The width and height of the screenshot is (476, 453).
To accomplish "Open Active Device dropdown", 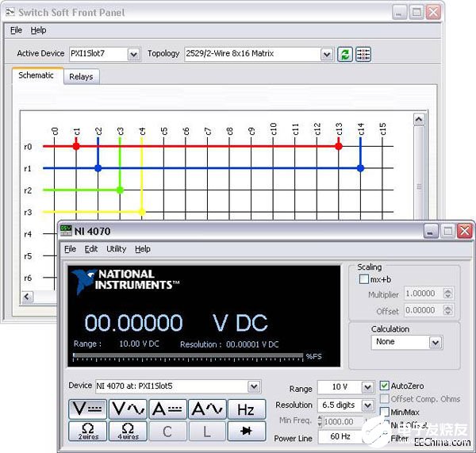I will tap(133, 55).
